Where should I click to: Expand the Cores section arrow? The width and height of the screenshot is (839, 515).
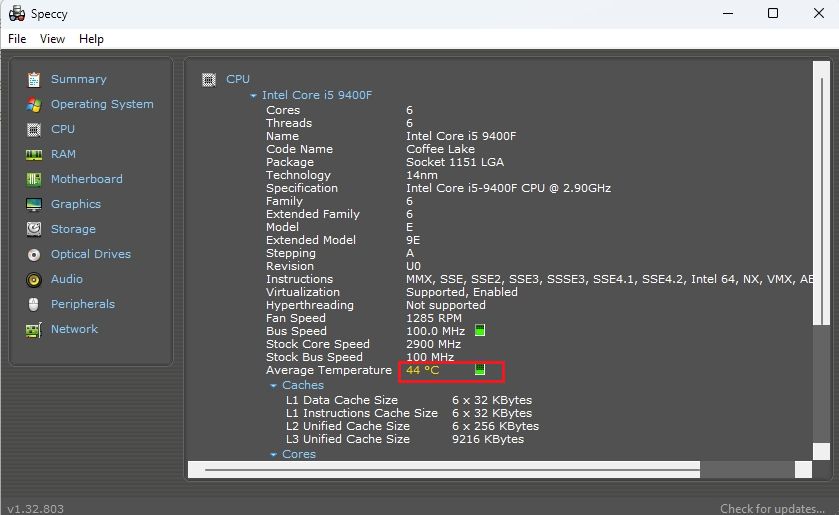[274, 455]
